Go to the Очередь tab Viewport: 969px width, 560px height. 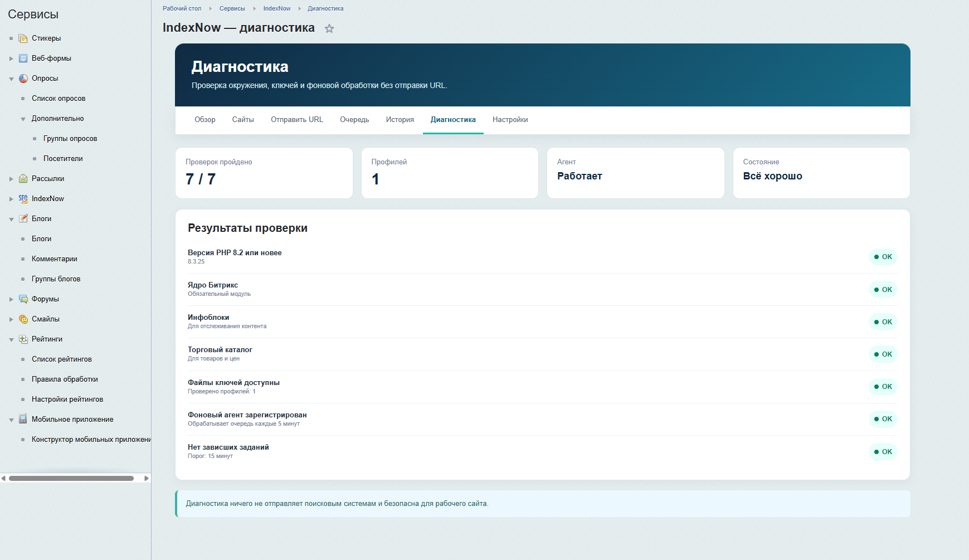(x=354, y=120)
